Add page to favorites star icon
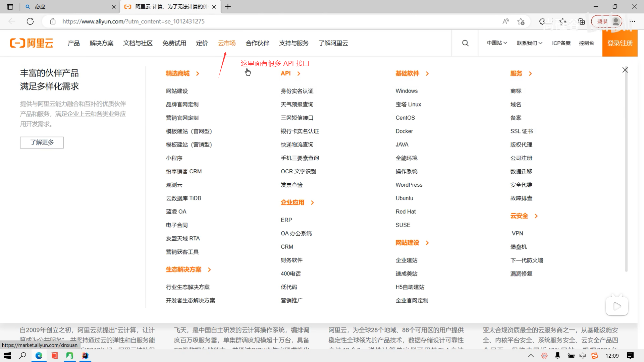Screen dimensions: 644x362 [521, 21]
